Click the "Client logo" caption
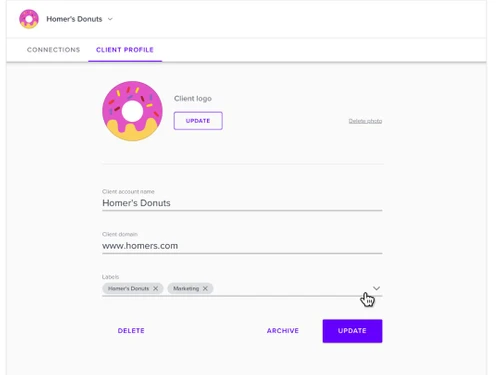500x375 pixels. point(193,99)
